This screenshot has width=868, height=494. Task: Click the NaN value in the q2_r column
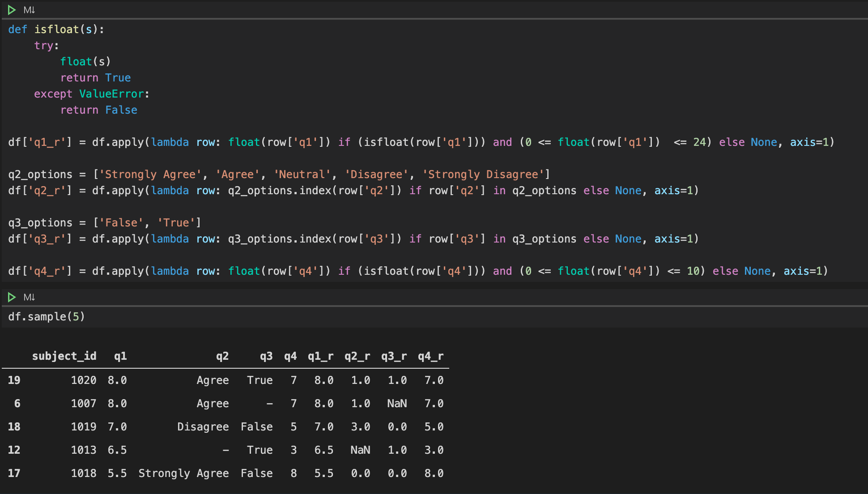360,450
